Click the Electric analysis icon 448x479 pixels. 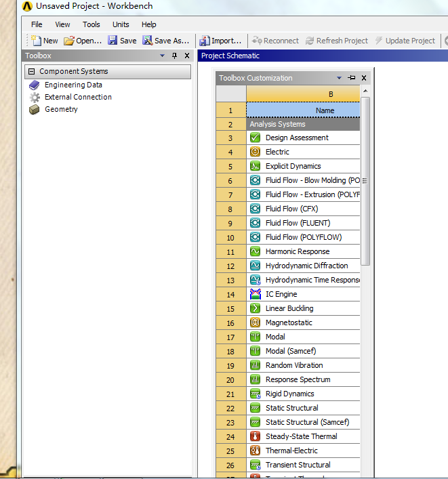tap(255, 152)
